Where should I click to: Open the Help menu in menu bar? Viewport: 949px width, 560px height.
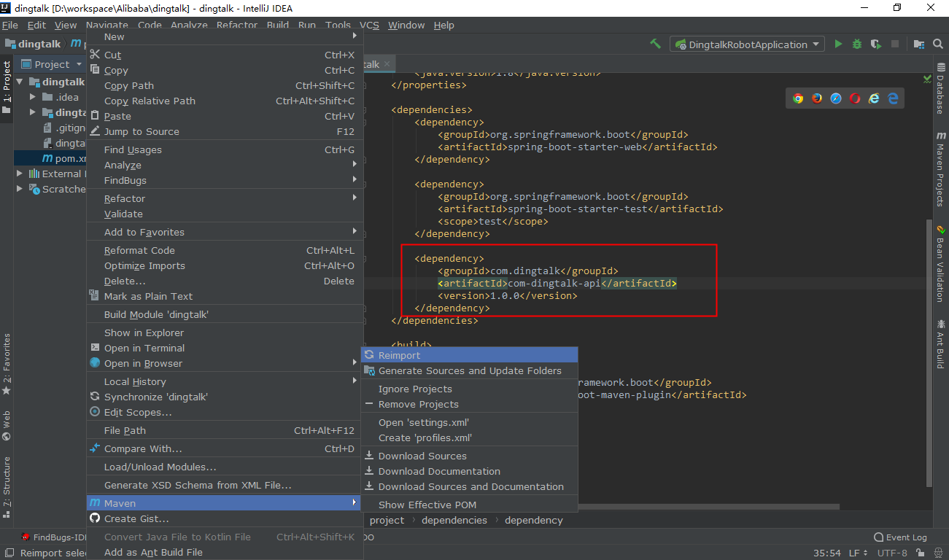click(444, 25)
